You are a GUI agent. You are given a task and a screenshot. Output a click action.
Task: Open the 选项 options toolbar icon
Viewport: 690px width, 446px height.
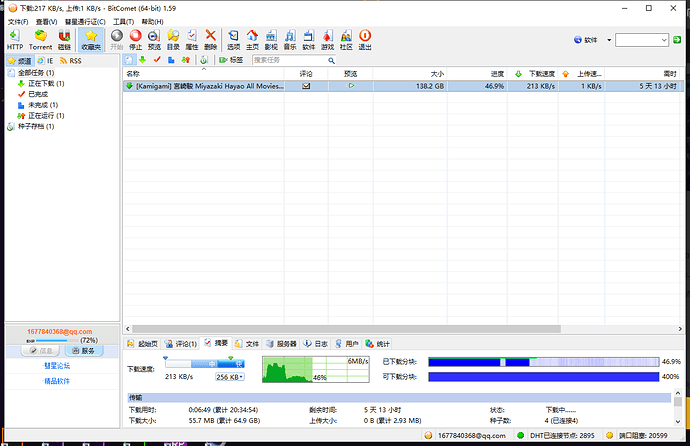(x=234, y=40)
